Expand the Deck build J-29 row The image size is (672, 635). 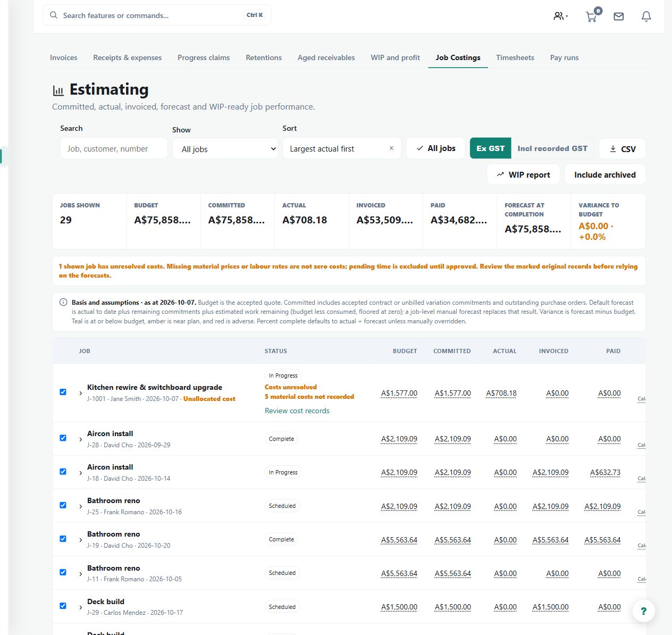(x=80, y=607)
